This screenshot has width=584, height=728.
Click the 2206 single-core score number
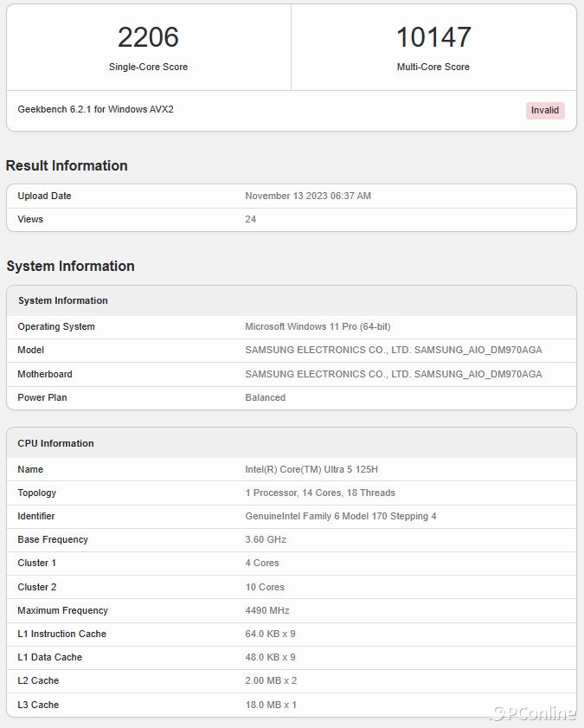148,37
